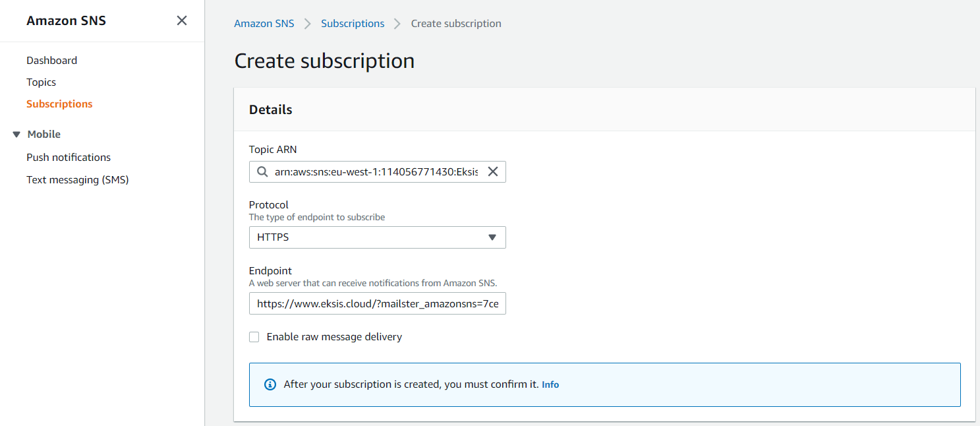Click the Enable raw message delivery label
Image resolution: width=980 pixels, height=426 pixels.
(334, 336)
